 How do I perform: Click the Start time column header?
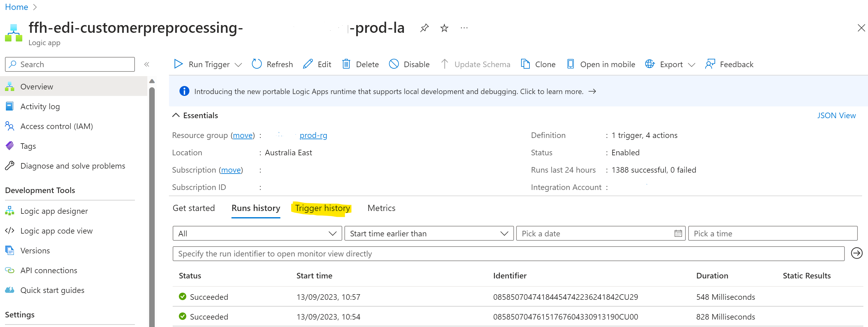[314, 276]
